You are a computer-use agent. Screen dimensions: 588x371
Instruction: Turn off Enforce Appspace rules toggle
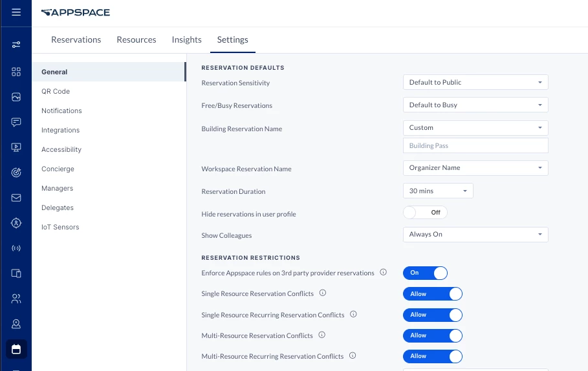point(425,273)
